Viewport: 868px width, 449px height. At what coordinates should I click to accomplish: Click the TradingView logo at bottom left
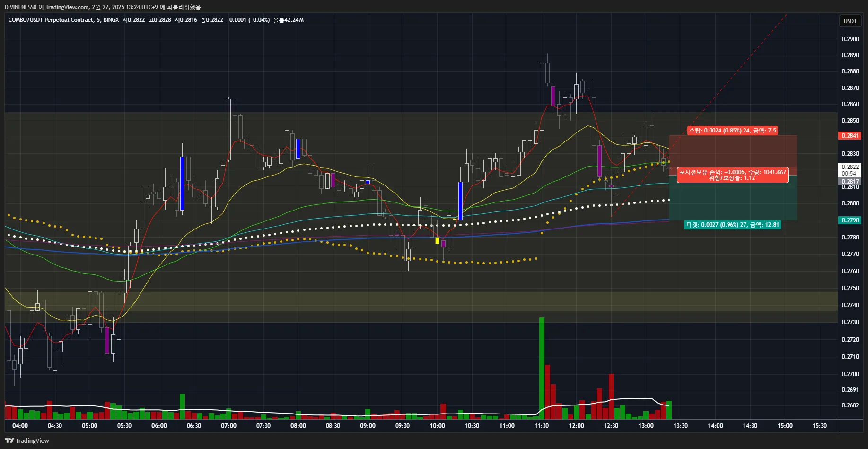pos(27,440)
